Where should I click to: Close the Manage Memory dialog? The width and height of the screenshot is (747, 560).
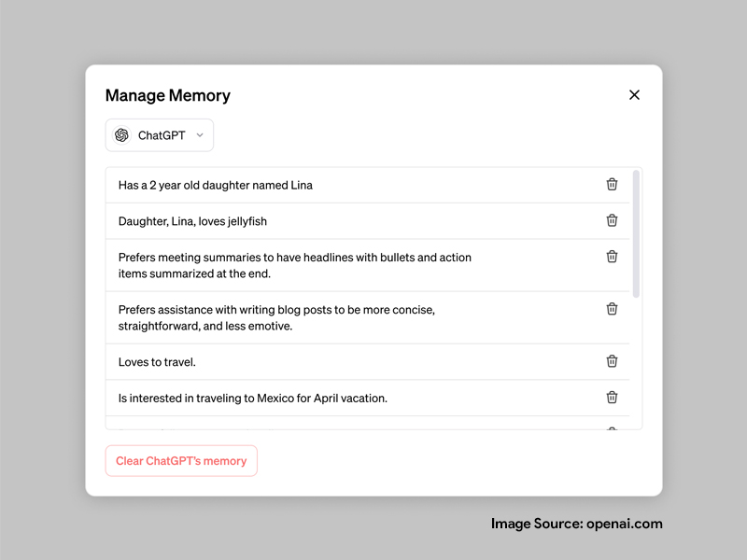[x=634, y=95]
